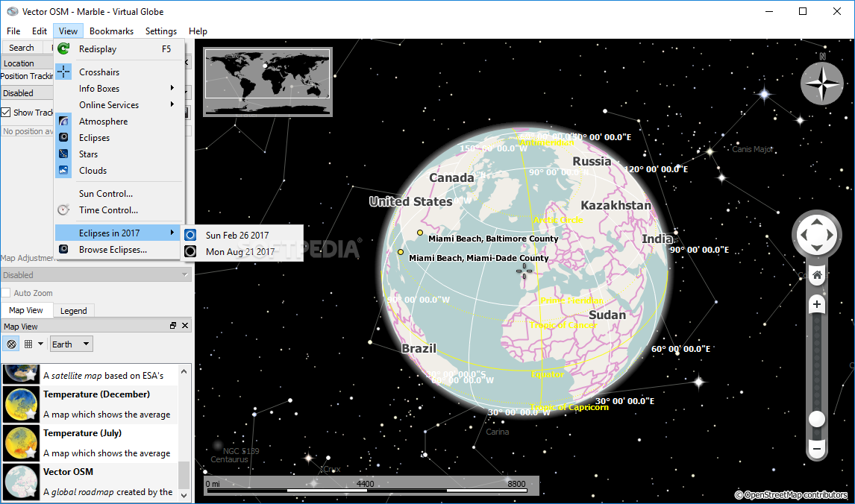Screen dimensions: 855x504
Task: Click the Miami Beach, Miami-Dade County placemark
Action: (x=400, y=252)
